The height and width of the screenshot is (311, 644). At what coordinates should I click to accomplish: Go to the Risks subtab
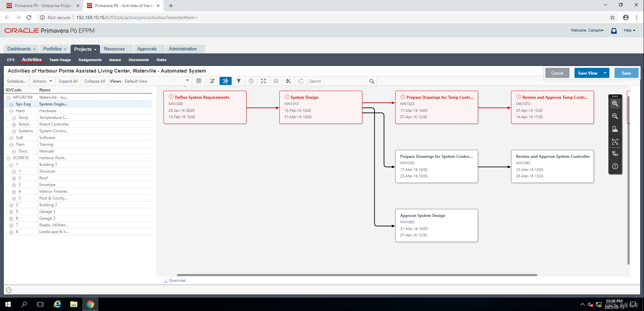161,60
